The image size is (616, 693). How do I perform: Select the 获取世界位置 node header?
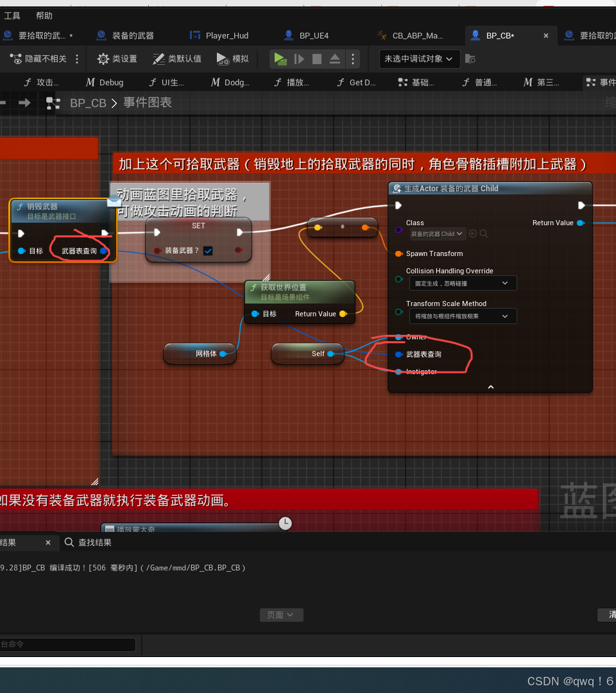coord(300,292)
